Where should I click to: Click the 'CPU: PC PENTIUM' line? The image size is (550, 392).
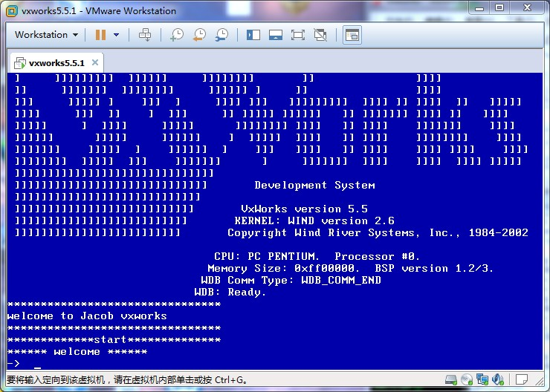click(x=317, y=256)
